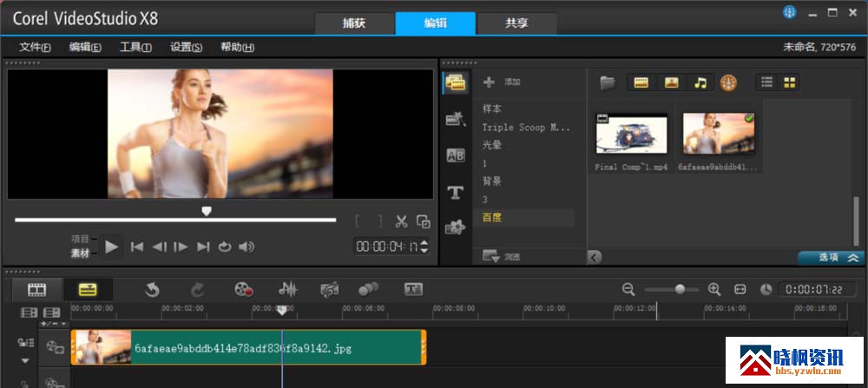Open the 工具 (Tools) menu
The width and height of the screenshot is (868, 388).
tap(135, 48)
